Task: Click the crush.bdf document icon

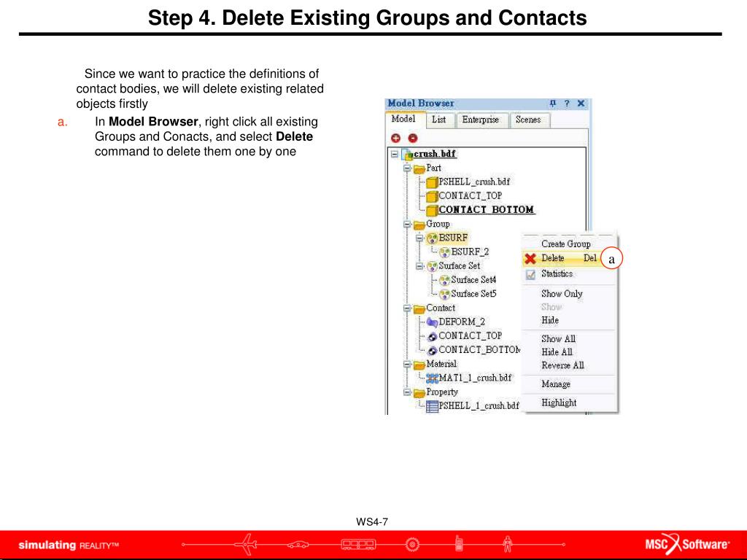Action: 407,155
